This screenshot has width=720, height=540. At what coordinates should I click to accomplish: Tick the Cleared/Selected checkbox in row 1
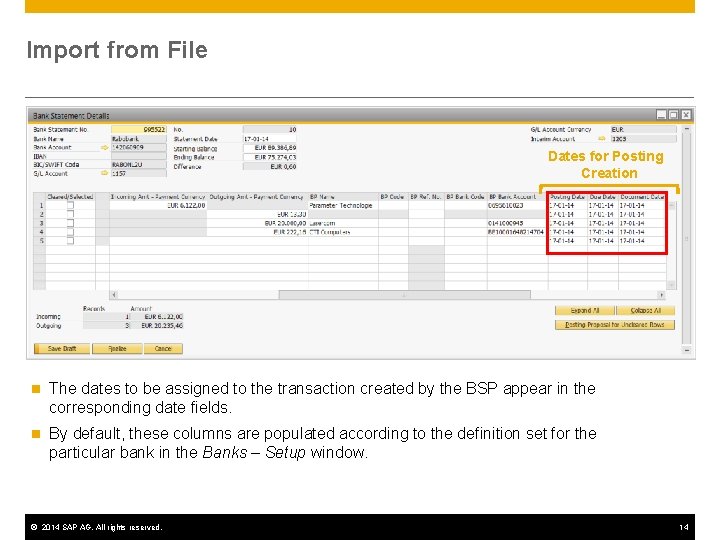pyautogui.click(x=70, y=205)
